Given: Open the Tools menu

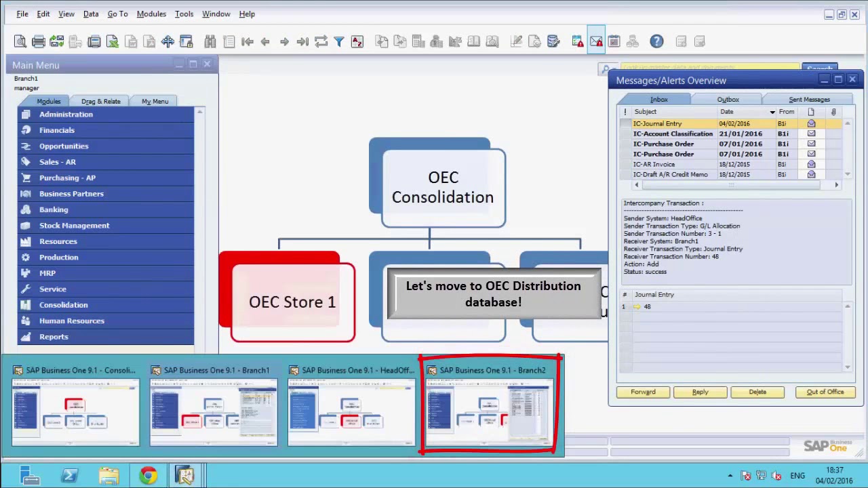Looking at the screenshot, I should (184, 14).
